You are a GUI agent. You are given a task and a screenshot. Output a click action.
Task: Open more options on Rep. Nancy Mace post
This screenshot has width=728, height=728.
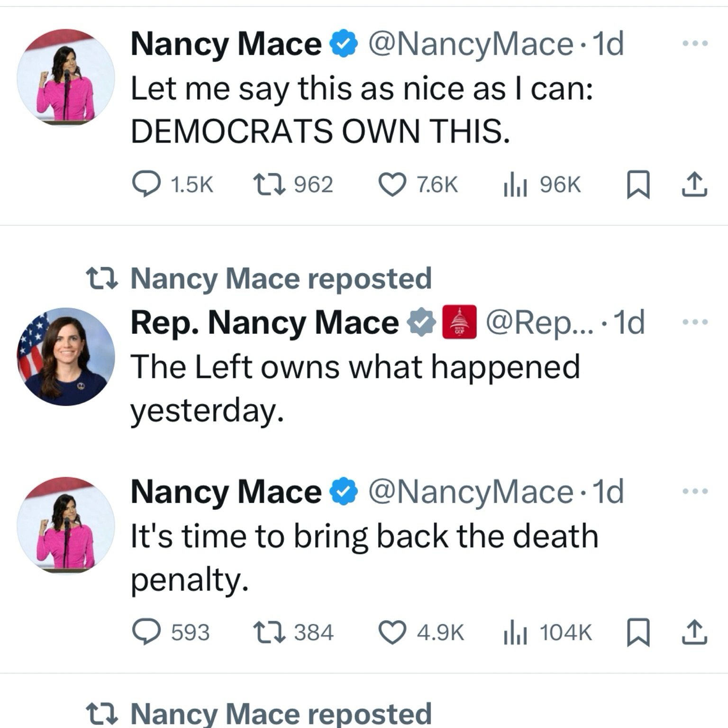(695, 322)
